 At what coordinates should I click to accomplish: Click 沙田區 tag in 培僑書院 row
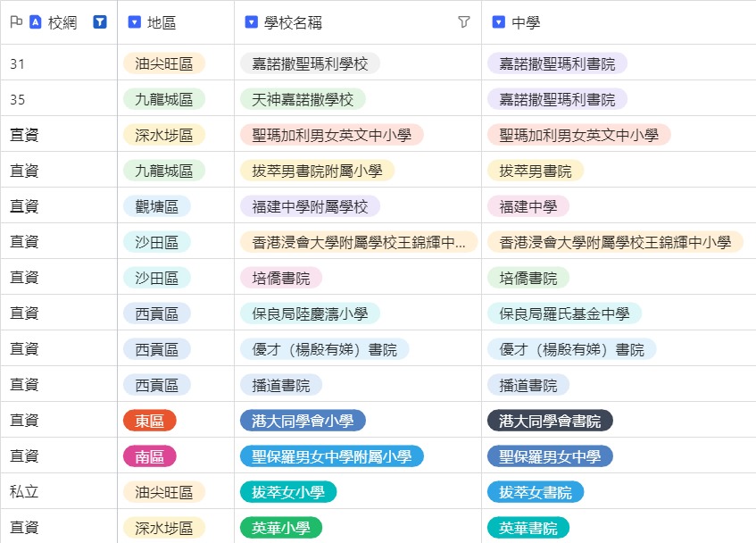coord(157,278)
